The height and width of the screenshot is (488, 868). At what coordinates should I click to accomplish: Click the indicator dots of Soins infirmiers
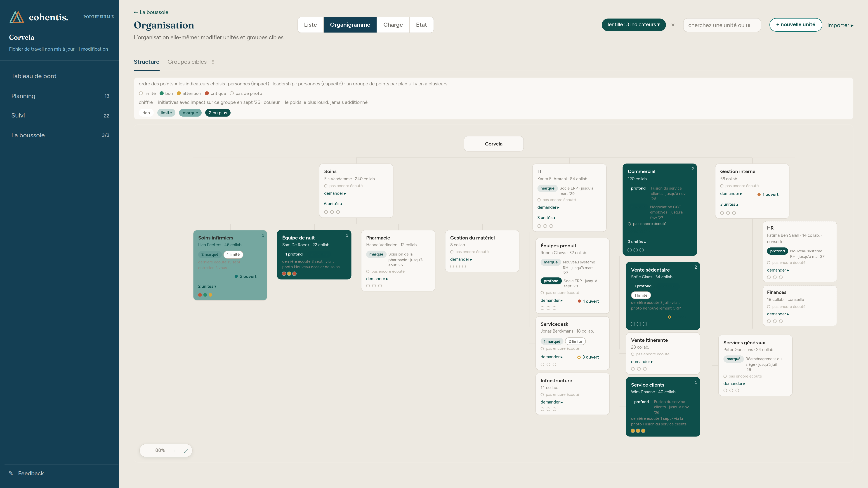point(205,295)
